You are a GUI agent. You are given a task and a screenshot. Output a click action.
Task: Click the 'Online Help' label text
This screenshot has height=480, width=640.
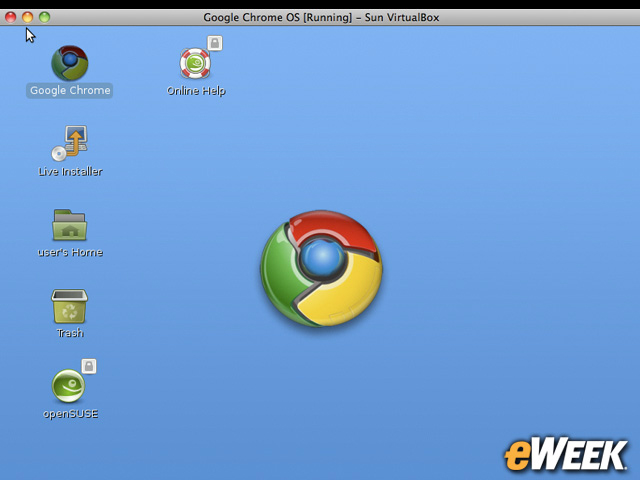(196, 91)
